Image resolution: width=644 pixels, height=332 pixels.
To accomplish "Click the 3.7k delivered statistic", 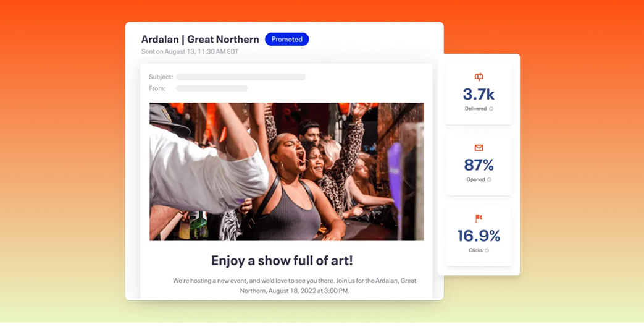I will pos(479,94).
